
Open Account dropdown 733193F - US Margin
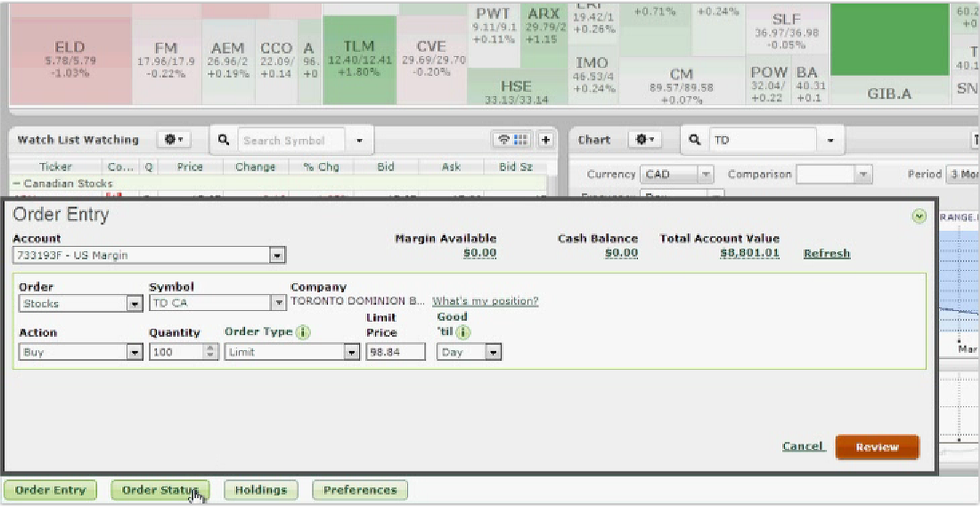(x=278, y=255)
